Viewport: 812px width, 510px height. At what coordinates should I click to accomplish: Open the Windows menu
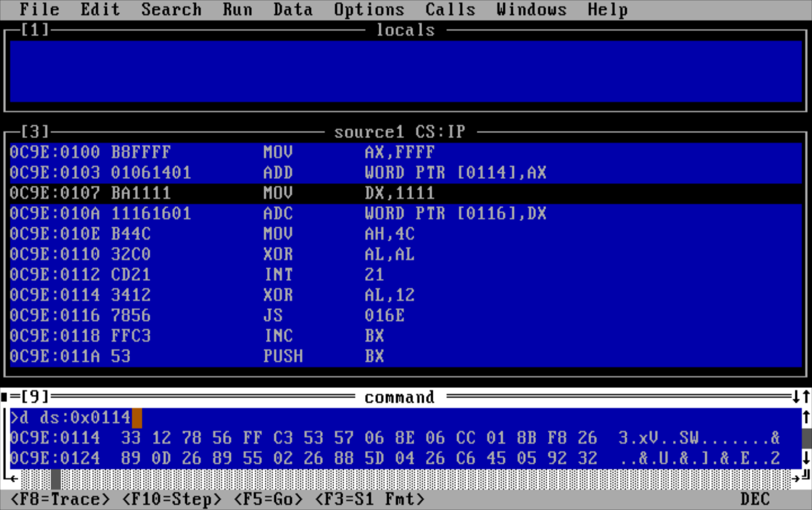point(532,9)
